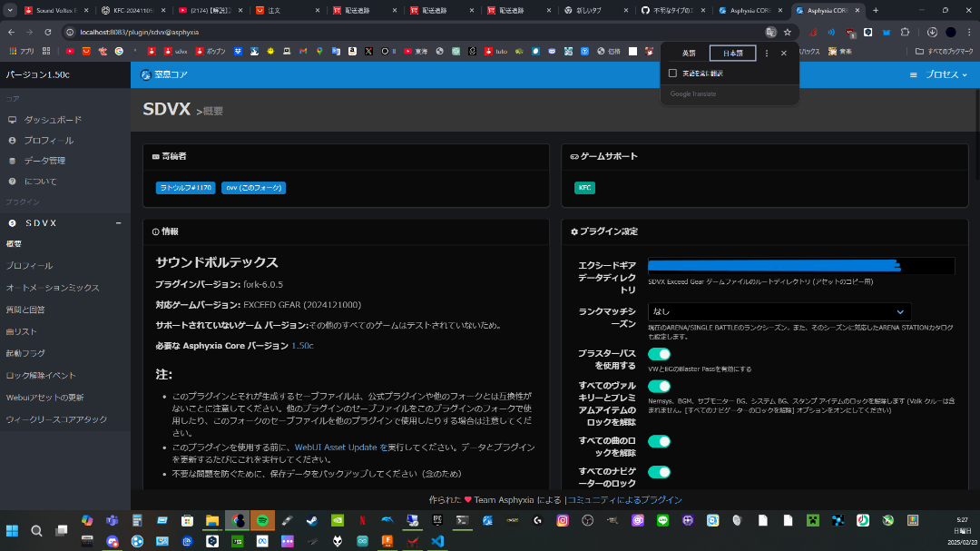Go to データ管理 in the sidebar
This screenshot has width=980, height=551.
point(44,161)
